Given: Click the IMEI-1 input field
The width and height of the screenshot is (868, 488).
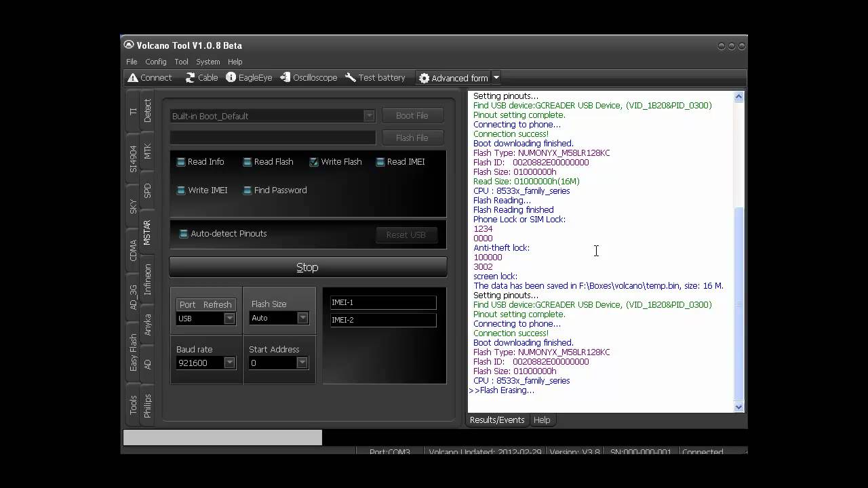Looking at the screenshot, I should pyautogui.click(x=383, y=302).
